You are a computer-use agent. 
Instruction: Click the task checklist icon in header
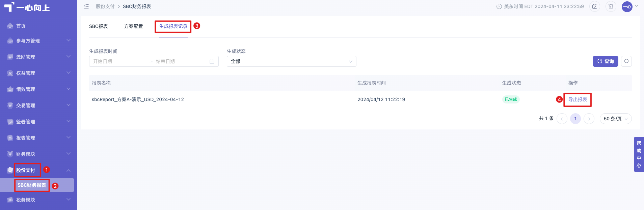click(595, 6)
